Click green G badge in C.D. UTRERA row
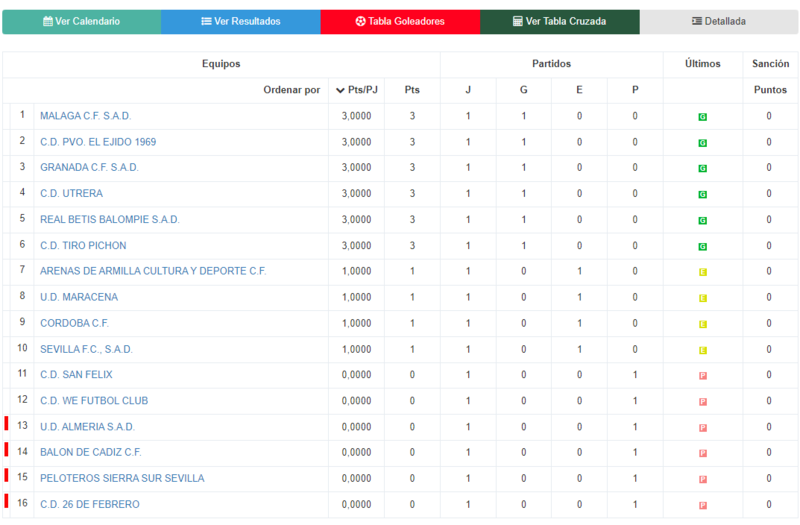This screenshot has width=800, height=525. pyautogui.click(x=703, y=195)
